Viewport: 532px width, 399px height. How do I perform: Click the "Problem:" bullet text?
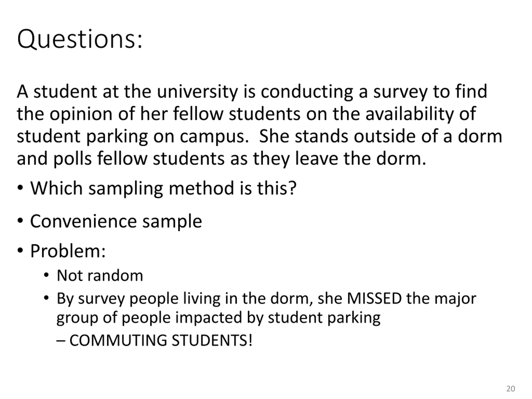(68, 251)
